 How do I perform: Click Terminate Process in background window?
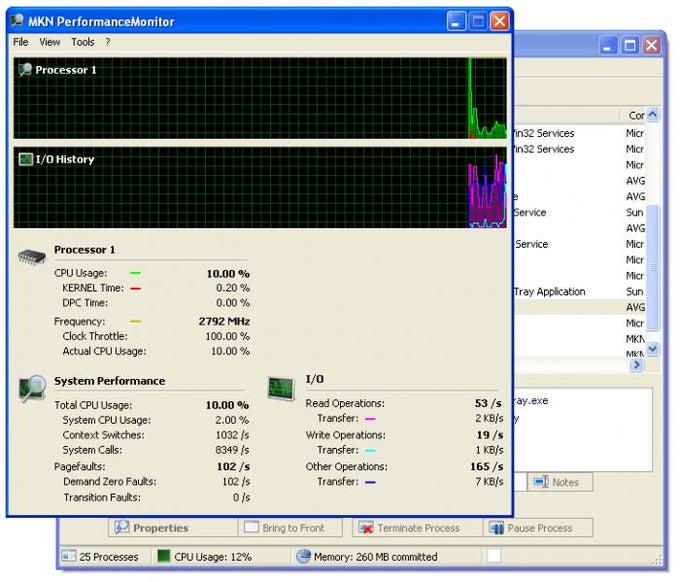click(418, 528)
